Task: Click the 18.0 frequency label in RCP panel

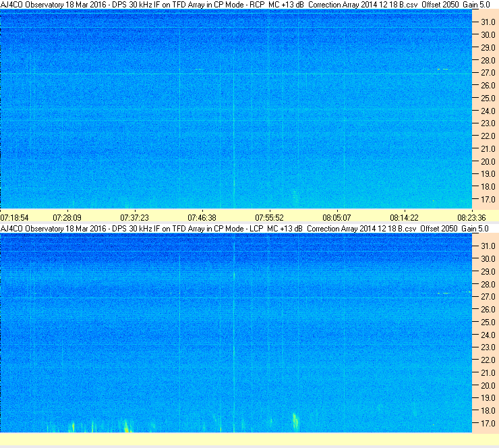Action: 488,187
